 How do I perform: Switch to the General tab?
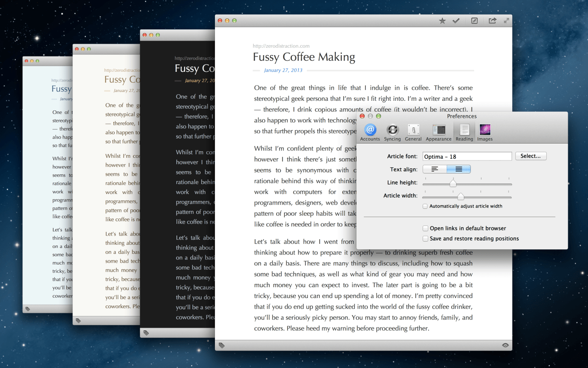tap(413, 132)
